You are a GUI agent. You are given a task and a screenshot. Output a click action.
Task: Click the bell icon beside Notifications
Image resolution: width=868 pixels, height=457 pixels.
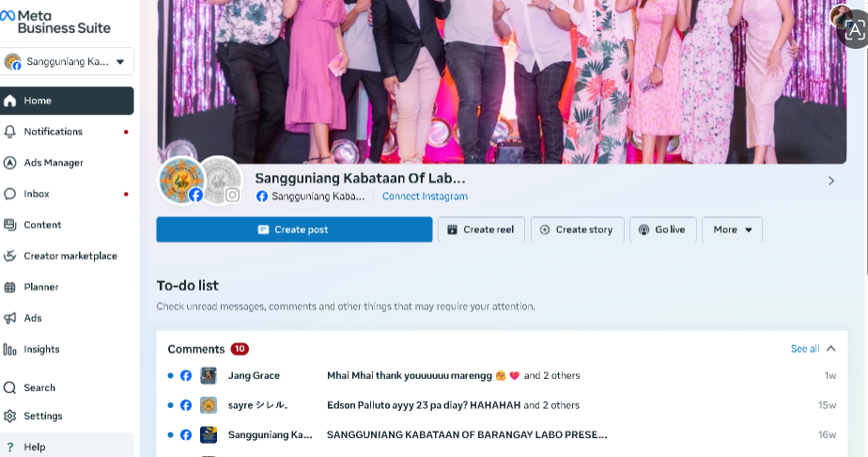tap(10, 132)
